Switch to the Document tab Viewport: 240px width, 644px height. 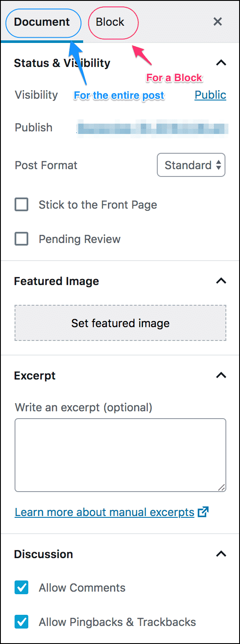[x=42, y=22]
